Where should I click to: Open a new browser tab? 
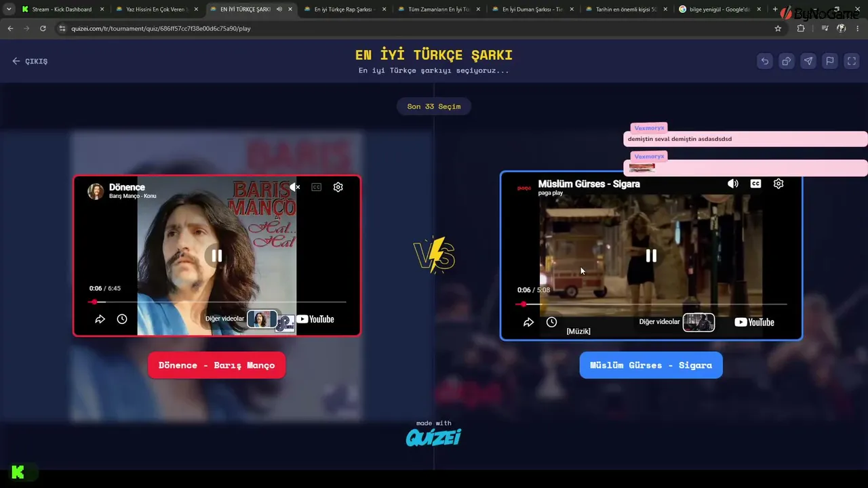click(x=775, y=9)
